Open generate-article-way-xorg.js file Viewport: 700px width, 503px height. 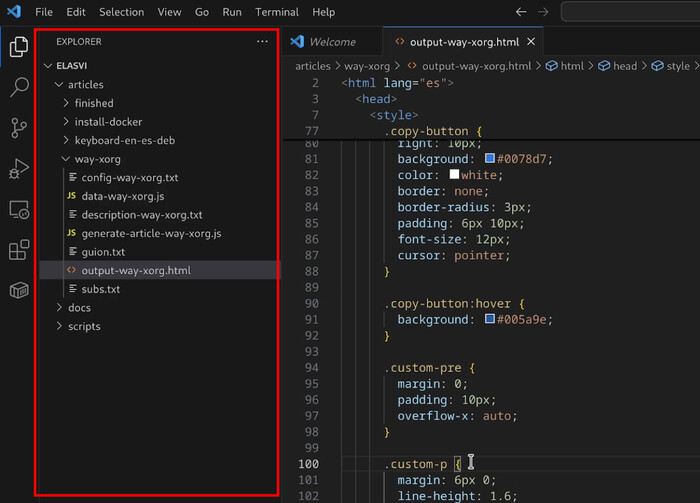[x=151, y=233]
